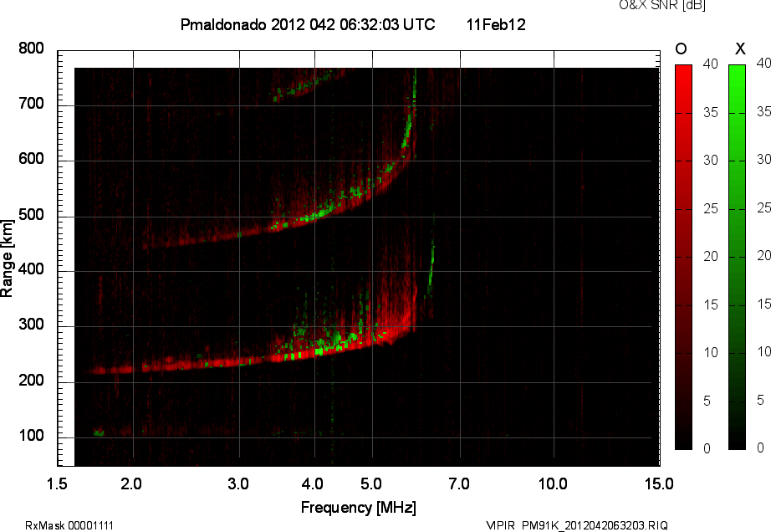Click the "O&X SNR [dB]" legend title
This screenshot has width=771, height=532.
[650, 6]
